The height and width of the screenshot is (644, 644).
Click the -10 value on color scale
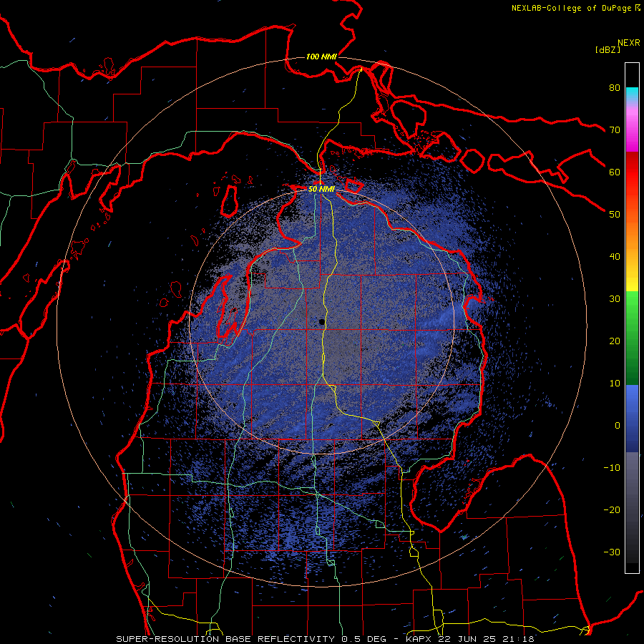click(x=612, y=468)
